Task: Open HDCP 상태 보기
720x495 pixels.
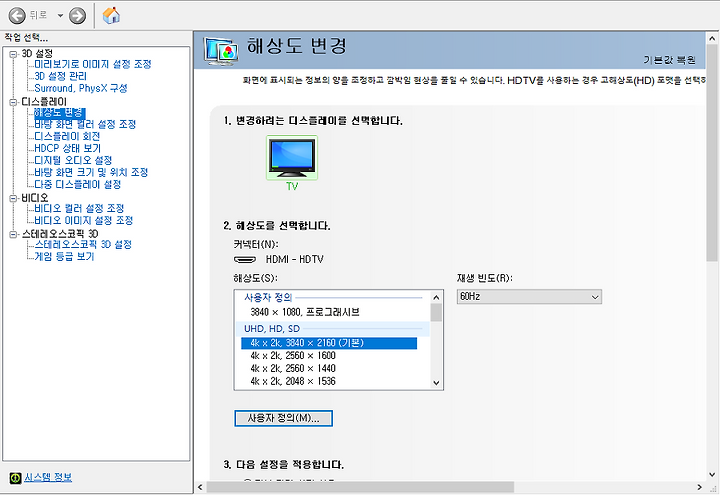Action: click(68, 148)
